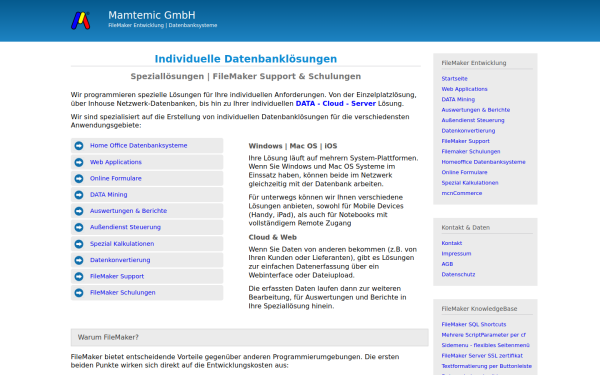Click the colorful Mamtemic logo in the header

click(x=80, y=21)
